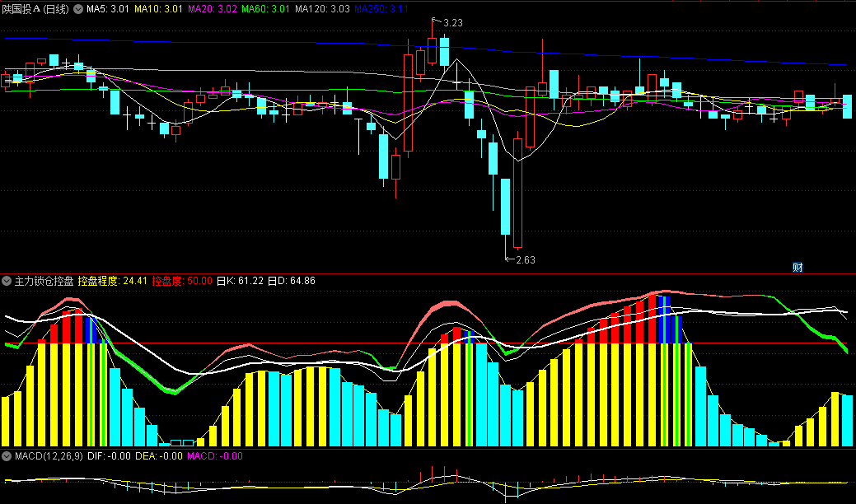Expand the main chart indicator dropdown arrow
Viewport: 856px width, 504px height.
pos(78,9)
